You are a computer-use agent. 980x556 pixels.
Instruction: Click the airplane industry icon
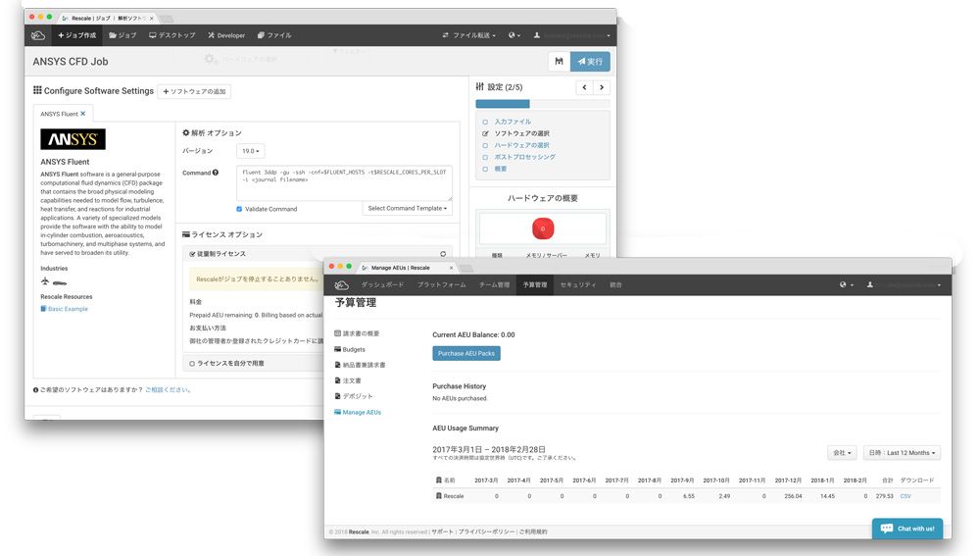point(45,281)
